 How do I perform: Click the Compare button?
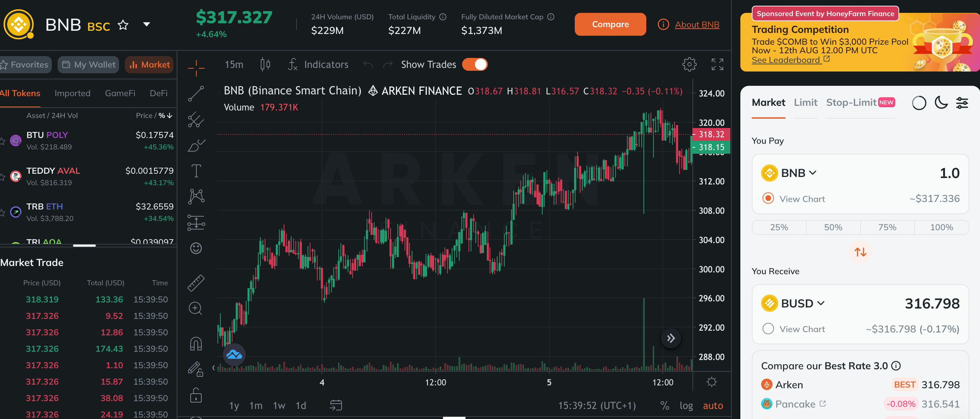[x=610, y=24]
